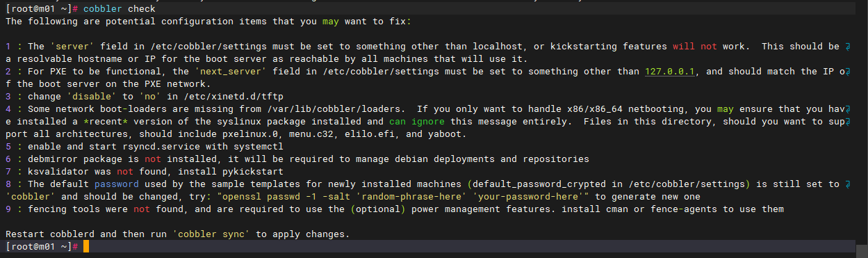Click the highlighted word 'password' in item 8

pyautogui.click(x=117, y=184)
